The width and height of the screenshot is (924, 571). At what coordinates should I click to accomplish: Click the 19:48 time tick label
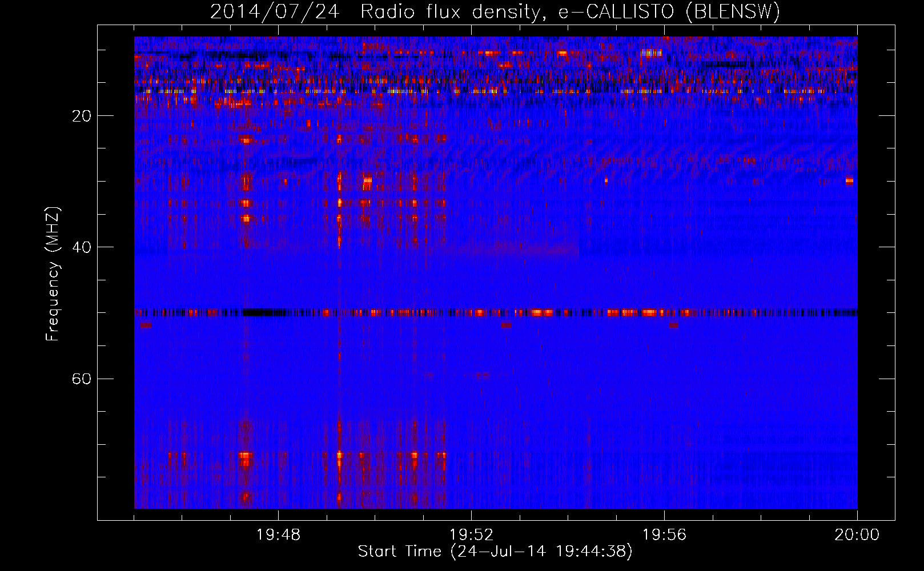pos(279,535)
